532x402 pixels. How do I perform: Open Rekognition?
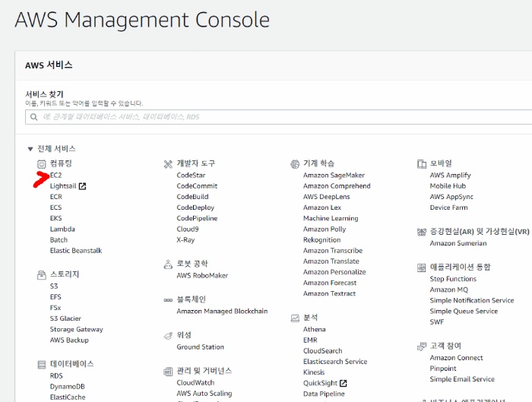click(x=322, y=240)
